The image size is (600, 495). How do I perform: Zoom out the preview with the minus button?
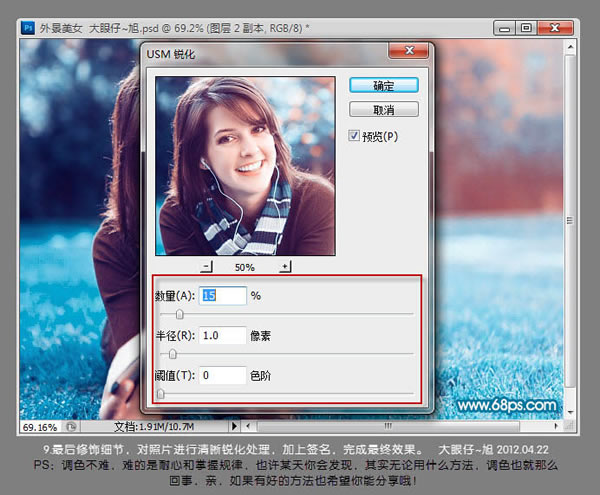tap(206, 267)
